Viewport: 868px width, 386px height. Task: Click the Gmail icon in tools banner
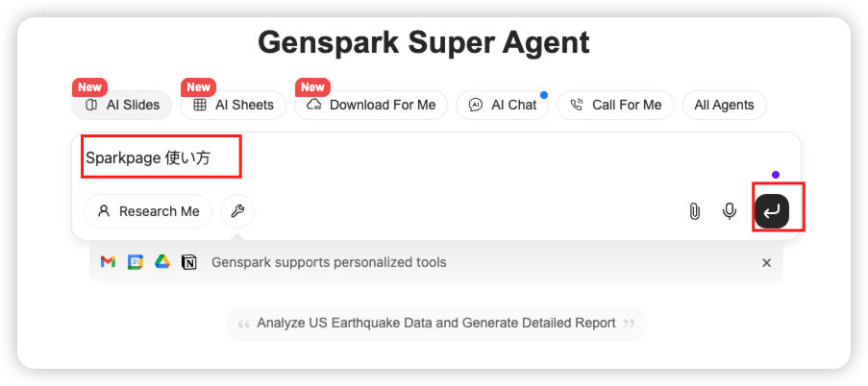[108, 262]
